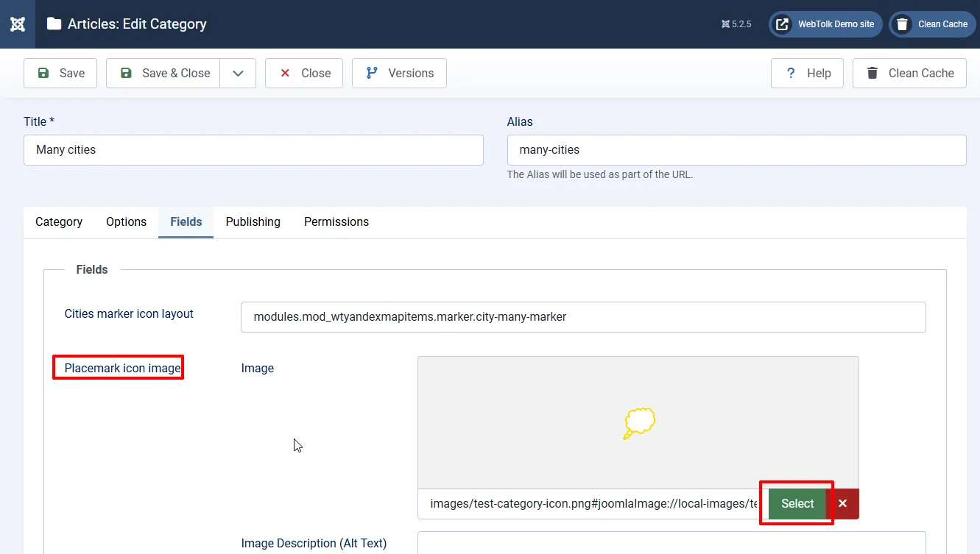The image size is (980, 554).
Task: Click the Title input field
Action: click(253, 150)
